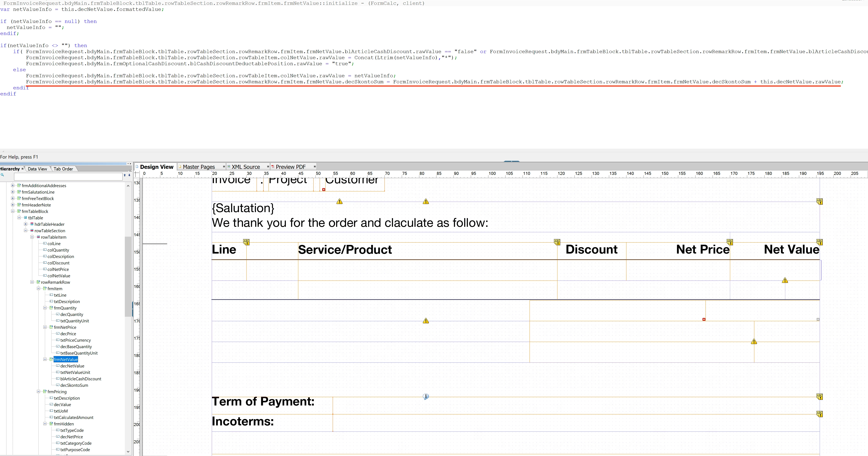
Task: Click the hdrTableHeader row icon in hierarchy
Action: tap(32, 224)
